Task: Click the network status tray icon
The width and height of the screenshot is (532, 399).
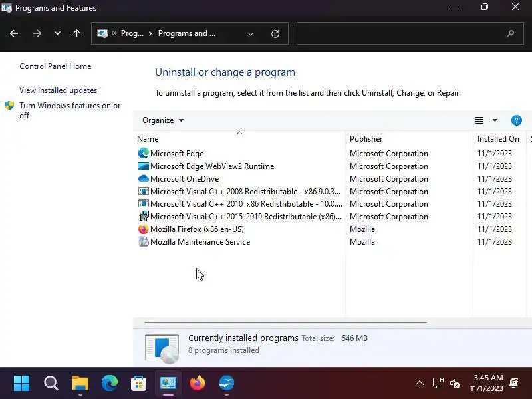Action: click(438, 384)
